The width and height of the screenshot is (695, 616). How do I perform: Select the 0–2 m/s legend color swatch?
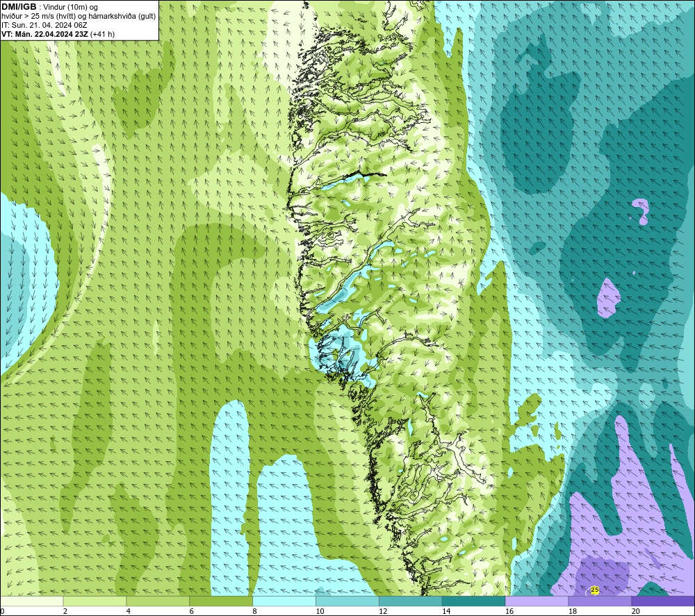click(x=31, y=601)
